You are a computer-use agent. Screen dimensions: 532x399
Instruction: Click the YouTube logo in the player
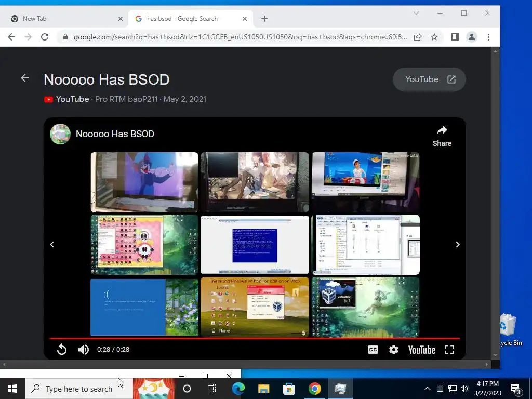pyautogui.click(x=422, y=350)
